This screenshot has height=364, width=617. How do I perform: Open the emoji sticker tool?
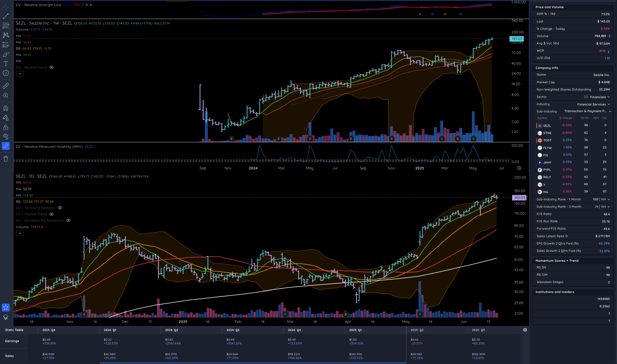click(x=6, y=73)
